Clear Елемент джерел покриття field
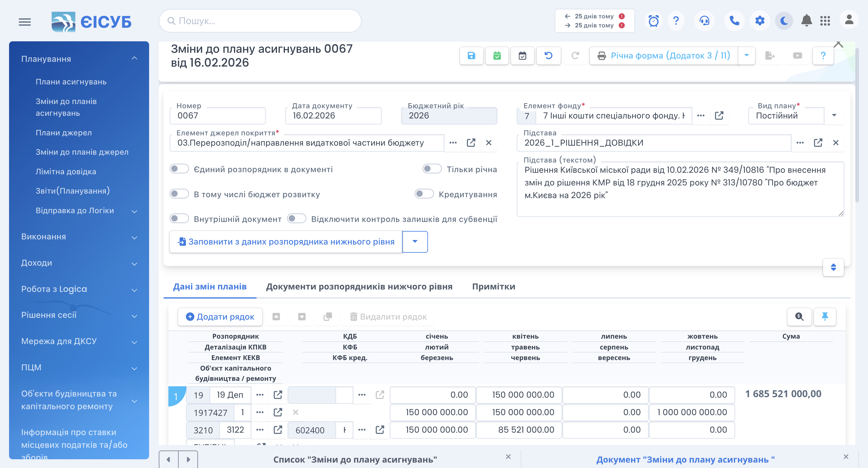The width and height of the screenshot is (868, 468). coord(489,143)
